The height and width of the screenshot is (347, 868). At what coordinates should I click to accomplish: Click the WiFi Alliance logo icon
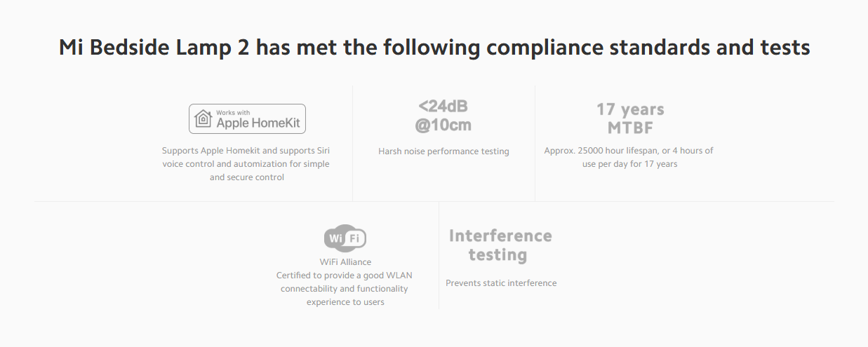[345, 238]
